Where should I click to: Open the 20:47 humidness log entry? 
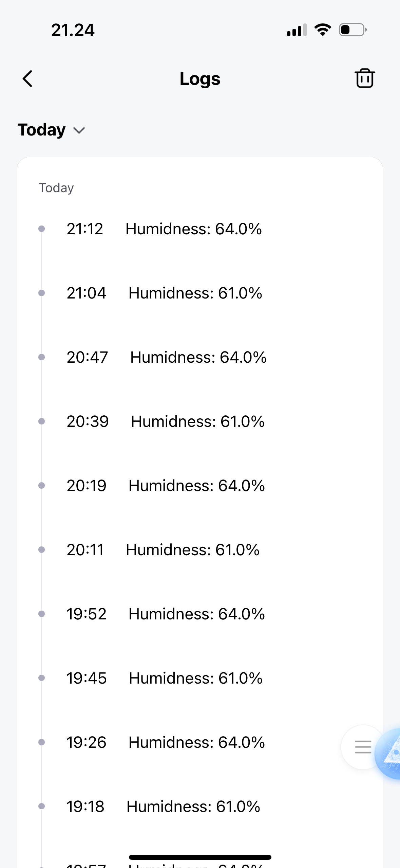coord(166,357)
